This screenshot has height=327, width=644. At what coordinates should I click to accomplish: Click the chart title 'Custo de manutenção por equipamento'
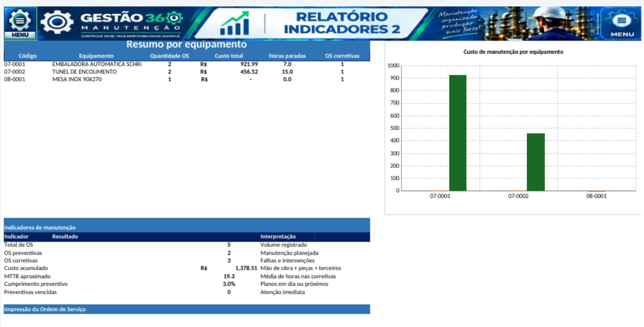(x=513, y=52)
